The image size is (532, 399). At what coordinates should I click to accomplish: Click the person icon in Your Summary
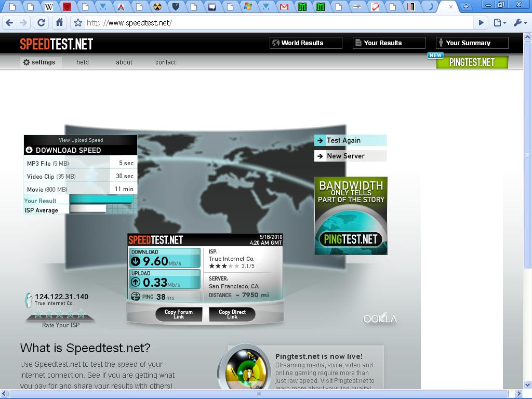441,43
